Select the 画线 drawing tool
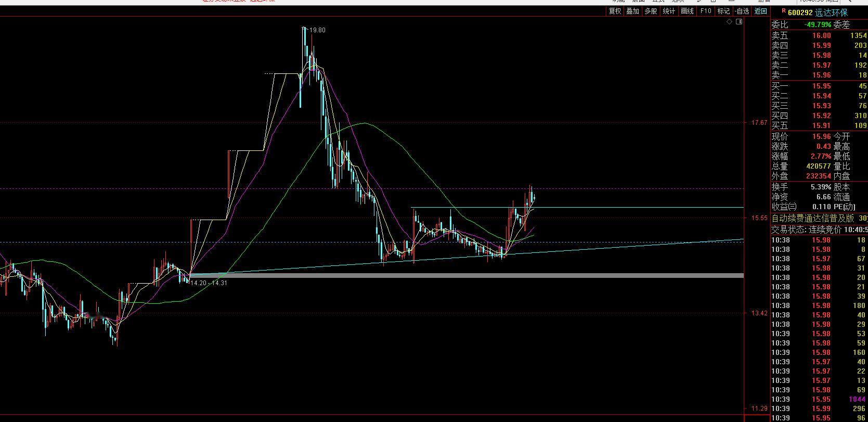The image size is (868, 422). tap(688, 11)
